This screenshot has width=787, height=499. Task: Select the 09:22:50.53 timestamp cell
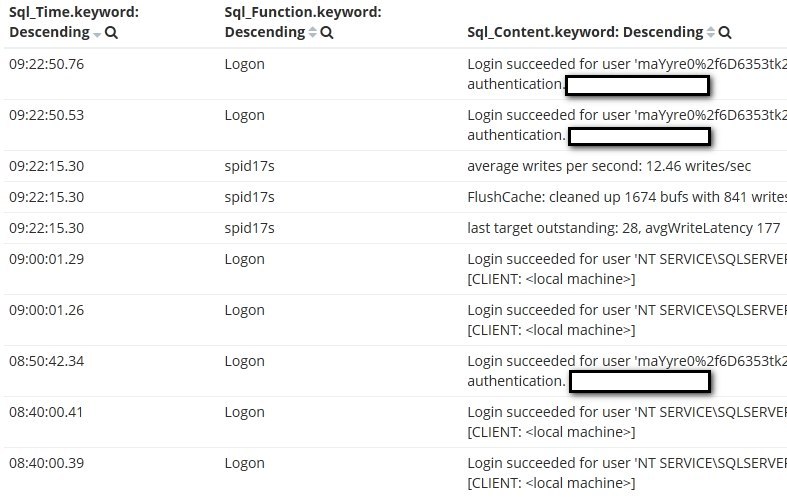click(x=47, y=115)
